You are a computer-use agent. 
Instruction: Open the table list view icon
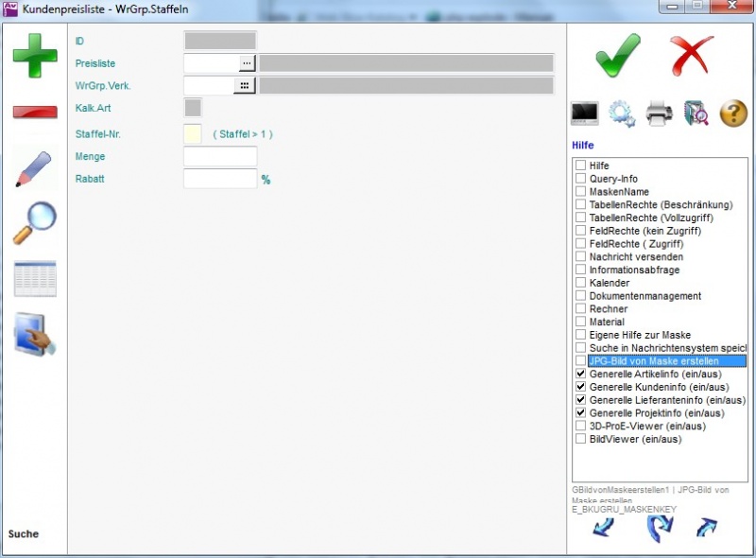pyautogui.click(x=35, y=279)
